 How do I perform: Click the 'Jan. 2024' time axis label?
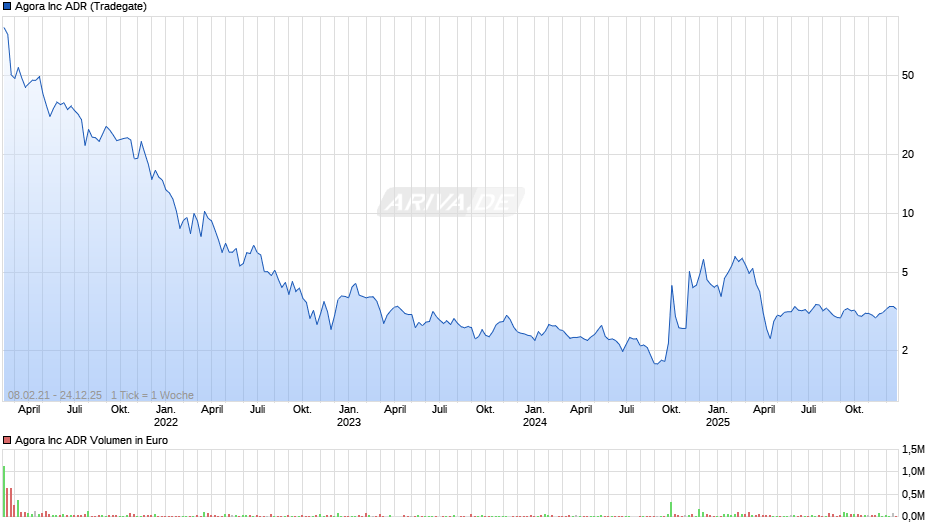[x=535, y=416]
